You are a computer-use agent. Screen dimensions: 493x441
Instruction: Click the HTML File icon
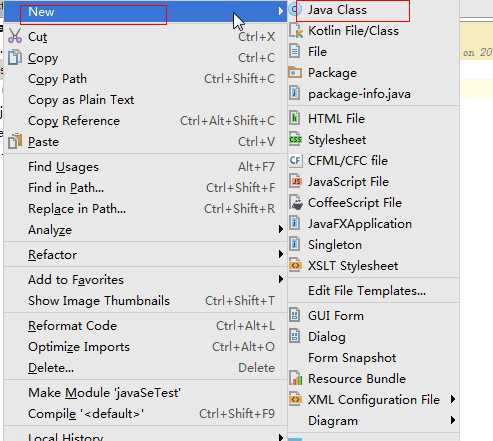click(x=294, y=118)
